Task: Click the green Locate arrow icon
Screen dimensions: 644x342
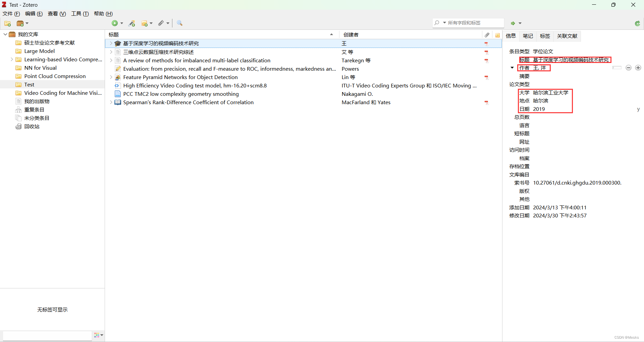Action: pos(513,23)
